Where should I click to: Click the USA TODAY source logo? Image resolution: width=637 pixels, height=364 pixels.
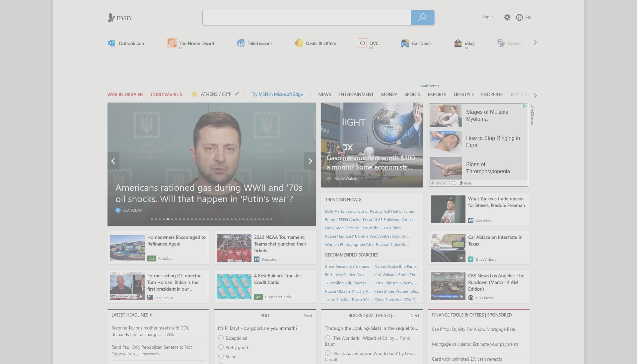tap(118, 210)
